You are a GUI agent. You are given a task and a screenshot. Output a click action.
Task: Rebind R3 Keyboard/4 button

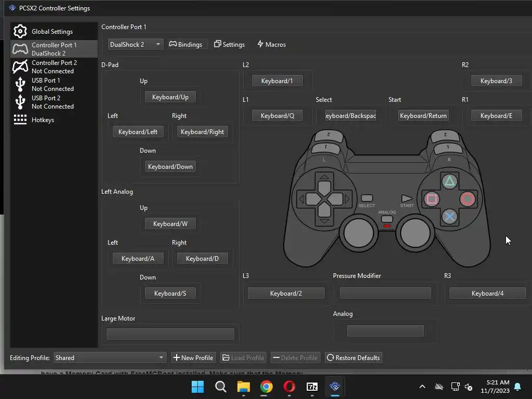487,293
